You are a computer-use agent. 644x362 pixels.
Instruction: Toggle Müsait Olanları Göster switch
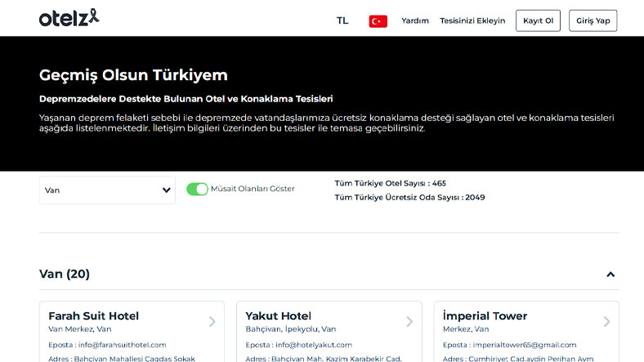(197, 189)
